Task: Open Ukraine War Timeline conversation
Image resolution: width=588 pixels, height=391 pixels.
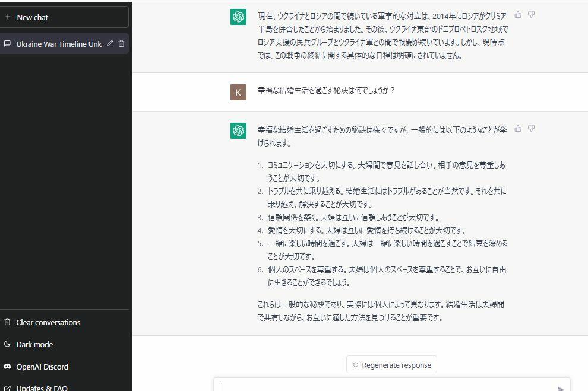Action: (x=58, y=44)
